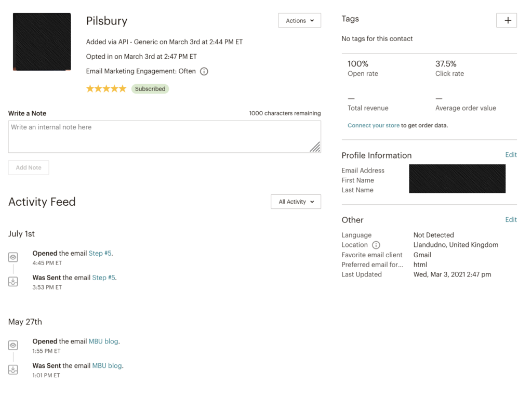Click the sent icon for MBU blog
This screenshot has width=532, height=396.
tap(14, 369)
